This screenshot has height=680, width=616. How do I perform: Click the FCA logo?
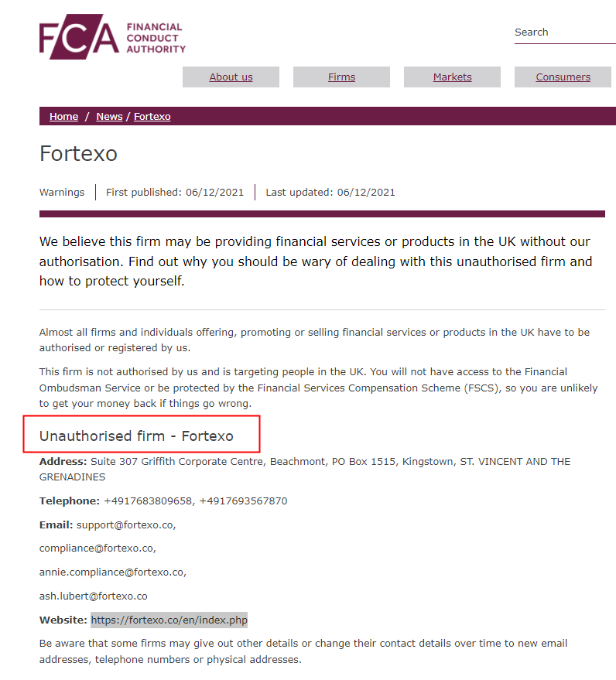(x=112, y=36)
